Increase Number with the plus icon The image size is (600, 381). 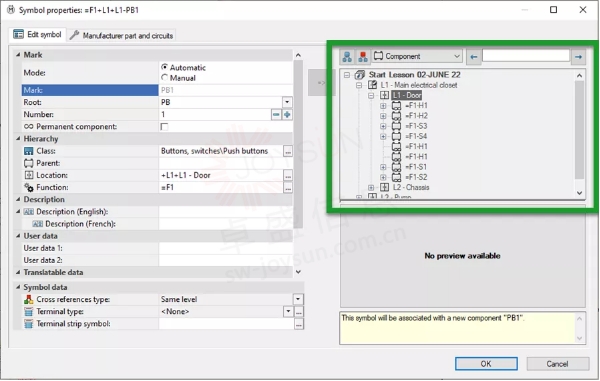coord(287,114)
